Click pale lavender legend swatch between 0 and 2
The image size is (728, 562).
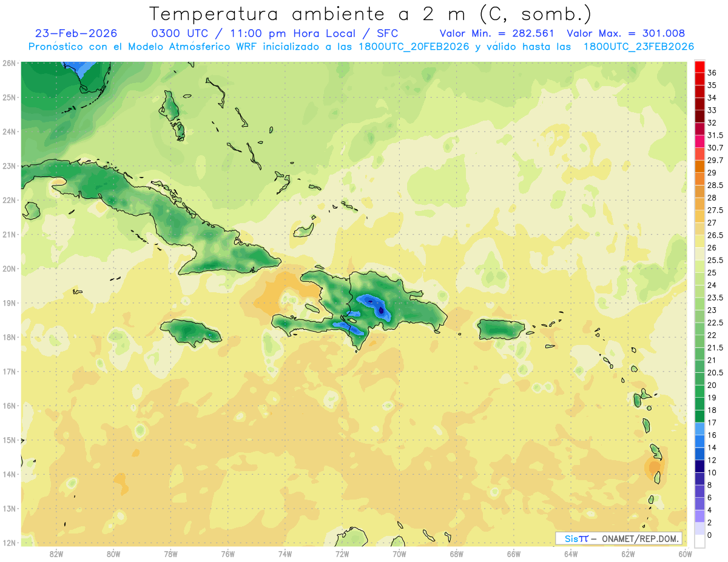click(699, 529)
